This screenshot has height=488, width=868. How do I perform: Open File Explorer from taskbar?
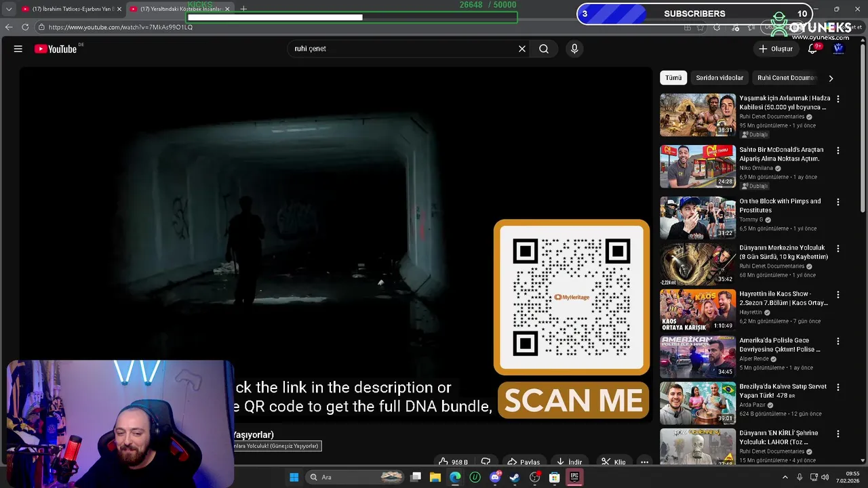coord(435,477)
